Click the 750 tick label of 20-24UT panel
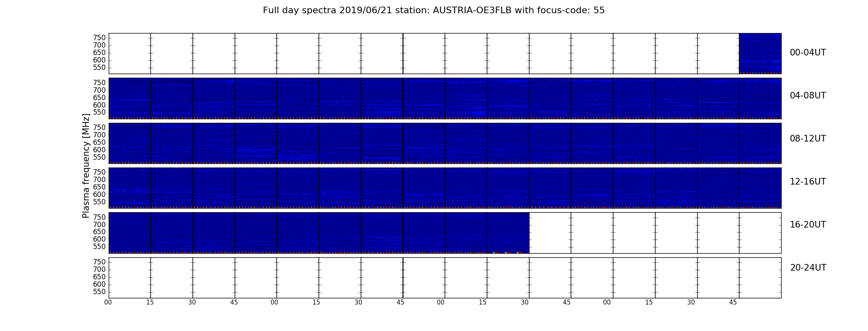Viewport: 868px width, 331px height. click(x=99, y=262)
